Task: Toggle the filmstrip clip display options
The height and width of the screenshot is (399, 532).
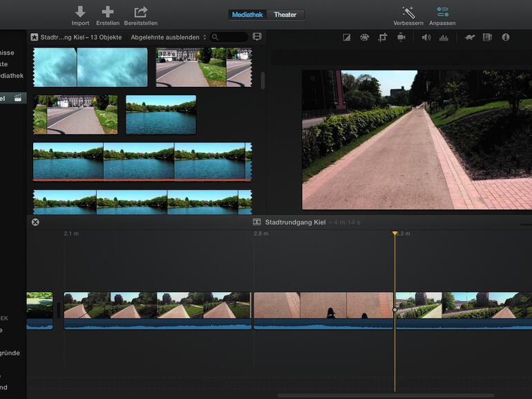Action: click(x=257, y=37)
